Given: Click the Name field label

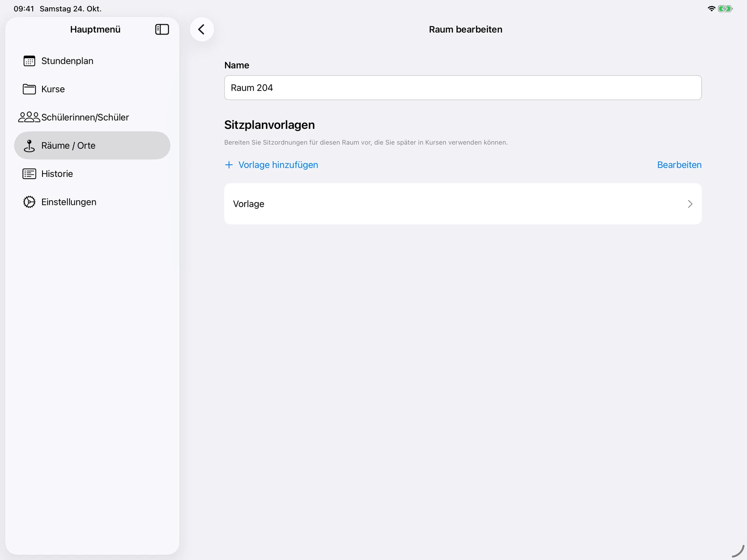Looking at the screenshot, I should click(x=237, y=65).
